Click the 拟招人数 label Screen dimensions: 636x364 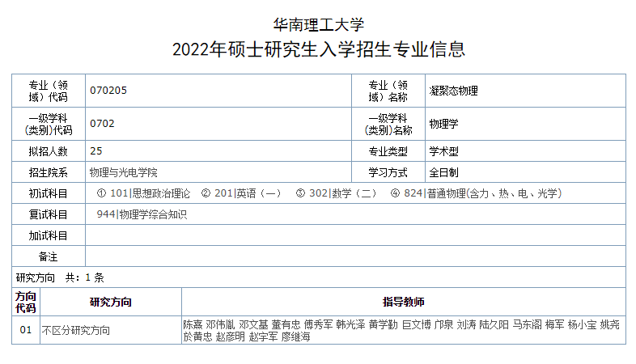click(49, 151)
